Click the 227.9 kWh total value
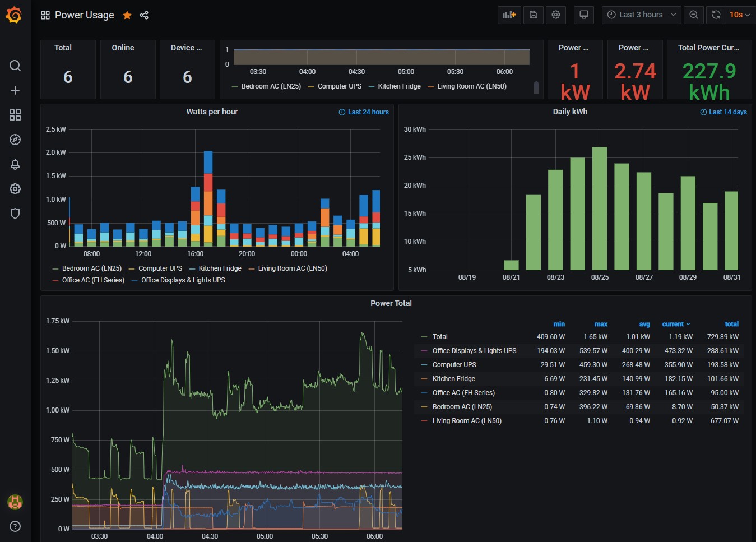Viewport: 756px width, 542px height. point(709,81)
